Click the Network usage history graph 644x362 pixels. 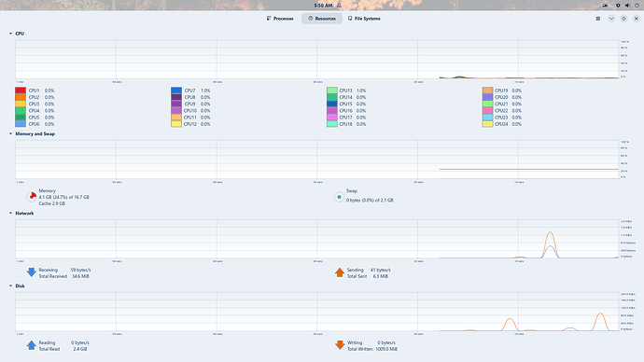click(317, 239)
